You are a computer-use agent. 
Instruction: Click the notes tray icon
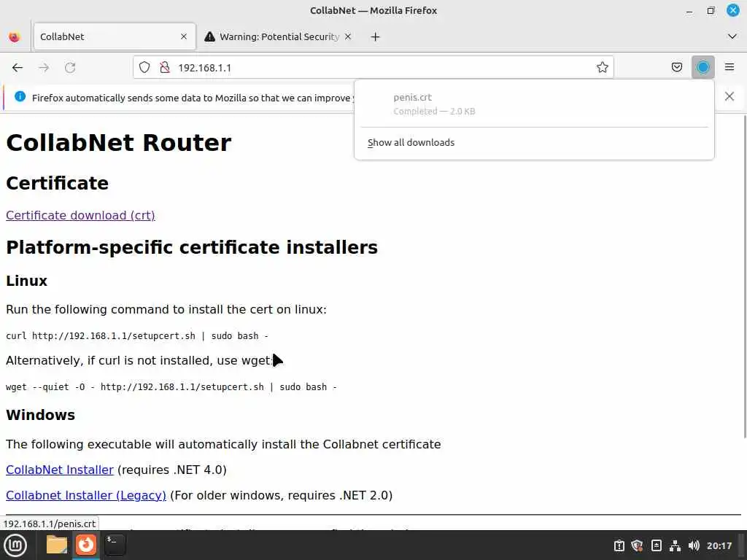656,545
